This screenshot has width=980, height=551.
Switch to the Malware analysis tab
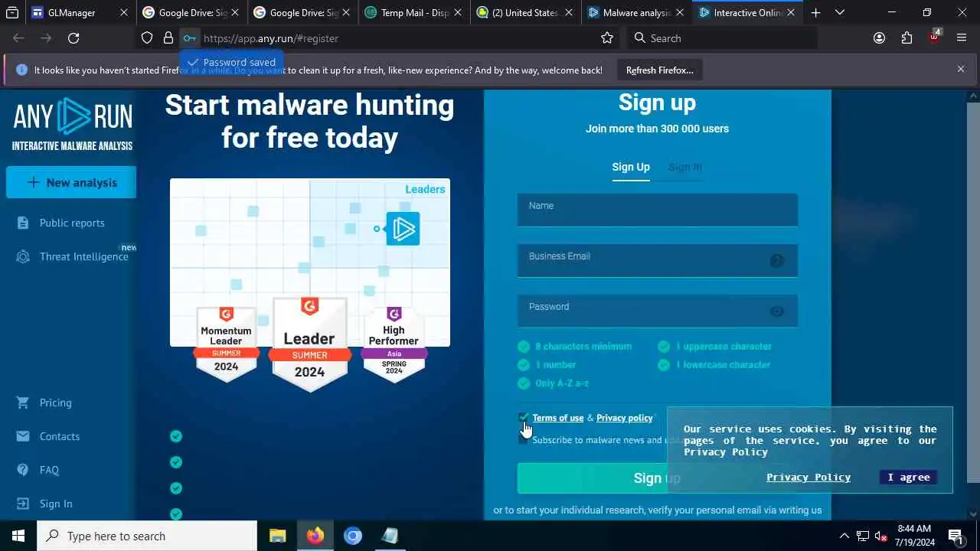point(636,12)
